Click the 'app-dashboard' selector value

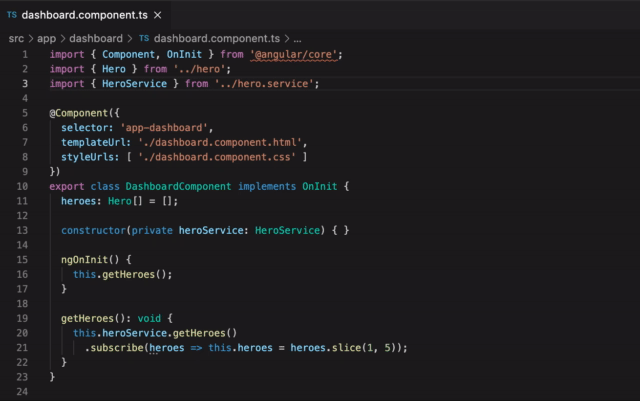(x=164, y=128)
